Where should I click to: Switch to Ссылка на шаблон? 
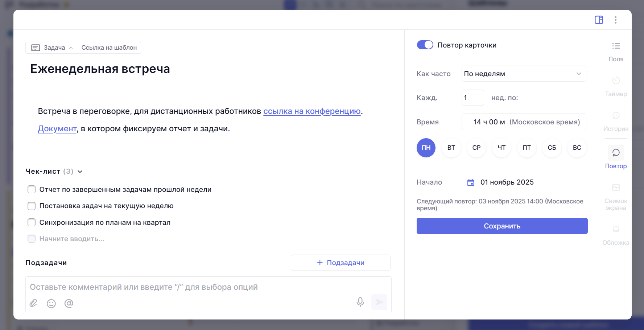pyautogui.click(x=109, y=48)
